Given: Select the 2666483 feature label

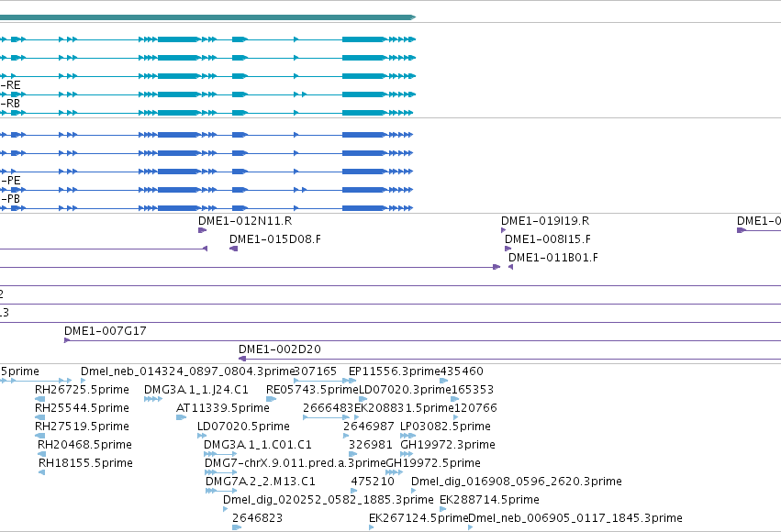Looking at the screenshot, I should click(329, 408).
